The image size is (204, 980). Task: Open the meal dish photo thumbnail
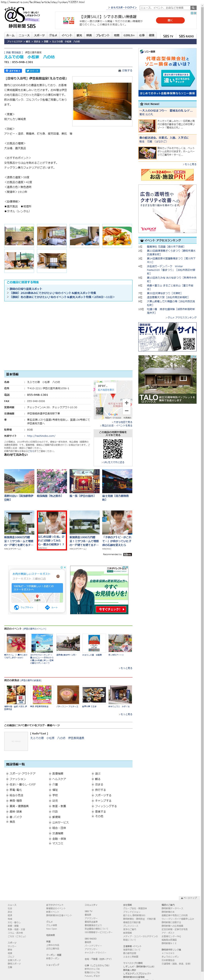coord(117,236)
